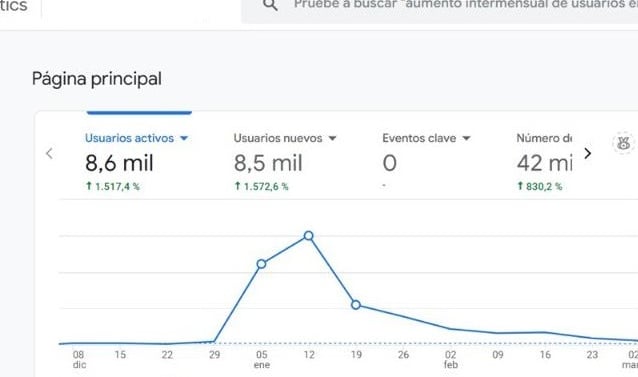The width and height of the screenshot is (638, 377).
Task: Open the insights icon beside the metrics
Action: (x=623, y=143)
